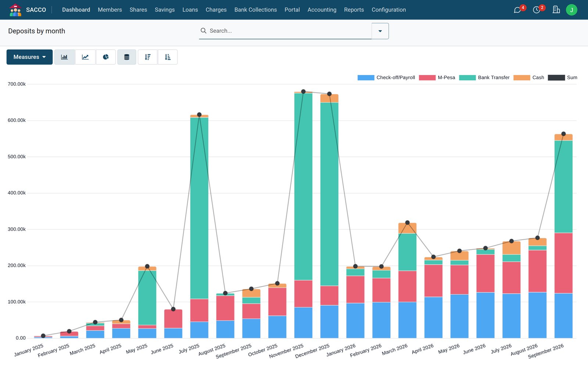Sort chart in ascending order
588x368 pixels.
168,57
